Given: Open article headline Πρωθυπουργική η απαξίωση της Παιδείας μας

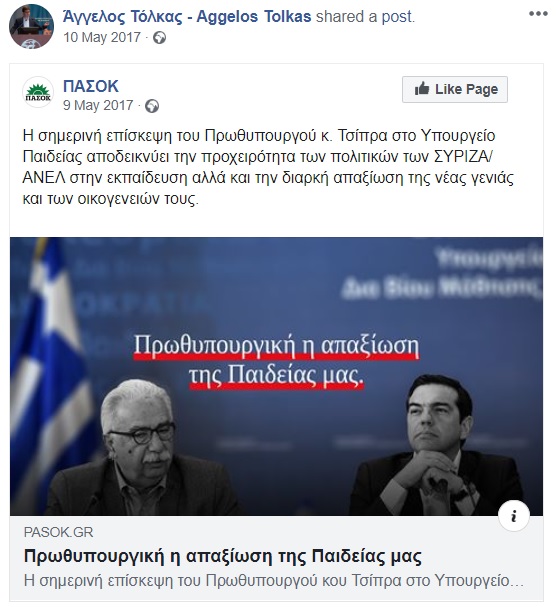Looking at the screenshot, I should point(223,556).
